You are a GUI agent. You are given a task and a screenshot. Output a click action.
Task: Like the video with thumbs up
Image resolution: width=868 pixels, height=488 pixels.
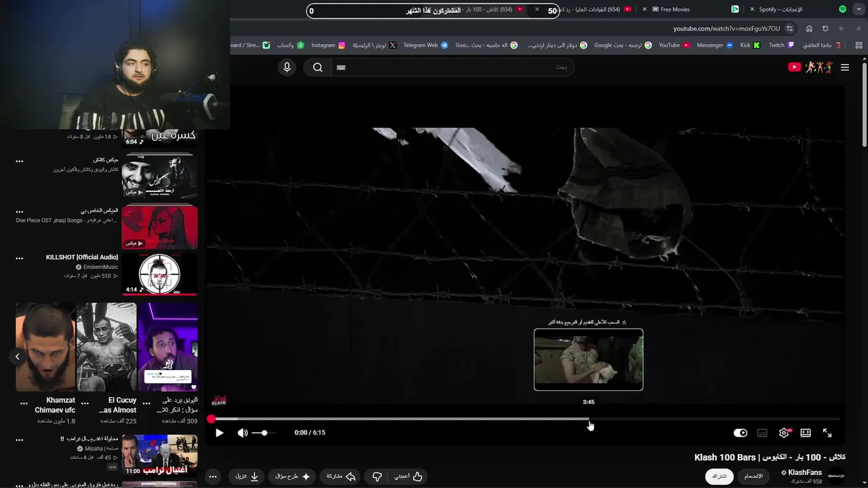tap(409, 476)
